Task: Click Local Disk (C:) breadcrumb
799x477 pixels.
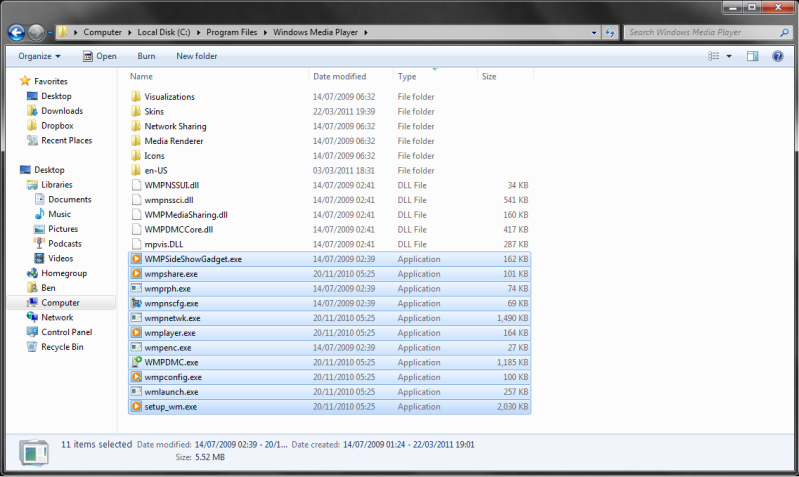Action: [x=164, y=32]
